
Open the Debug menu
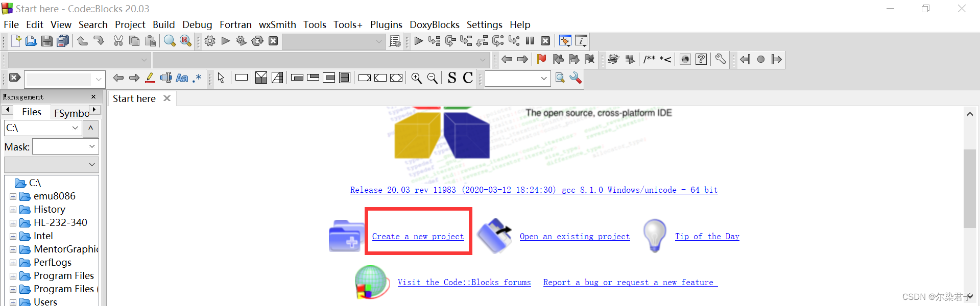197,24
